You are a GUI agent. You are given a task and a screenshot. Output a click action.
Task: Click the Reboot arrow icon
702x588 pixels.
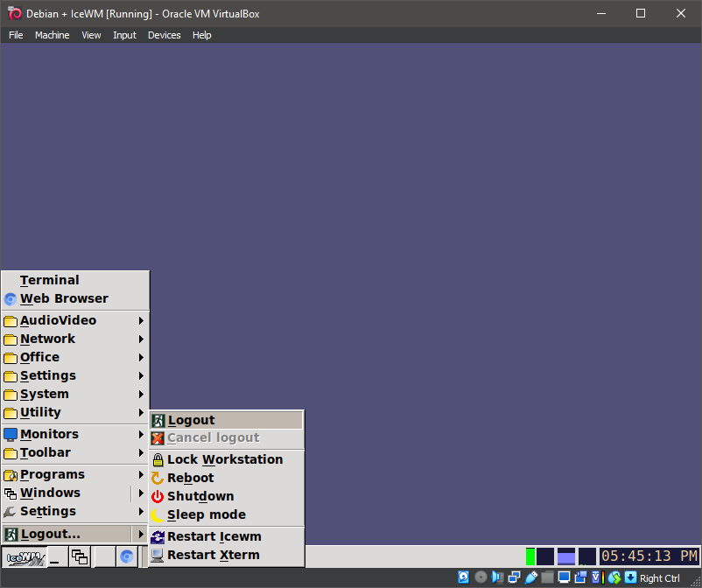click(x=158, y=478)
